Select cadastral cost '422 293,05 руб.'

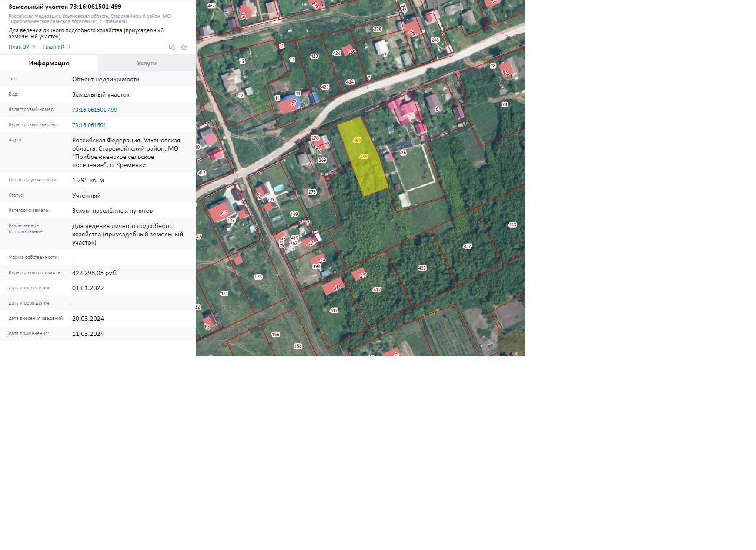pos(95,273)
